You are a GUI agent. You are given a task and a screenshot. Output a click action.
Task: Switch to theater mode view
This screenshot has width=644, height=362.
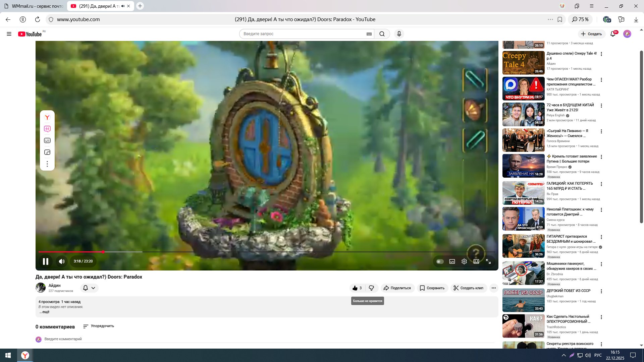point(476,261)
